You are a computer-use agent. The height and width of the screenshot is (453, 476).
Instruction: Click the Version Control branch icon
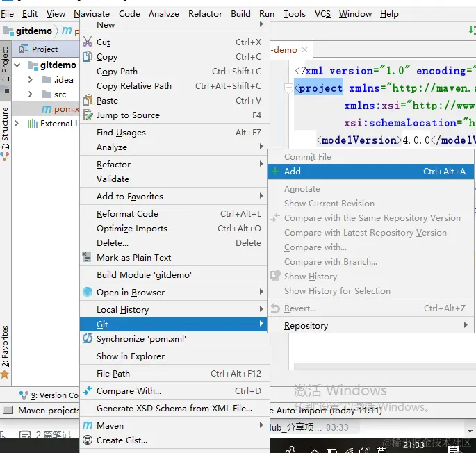[x=24, y=395]
